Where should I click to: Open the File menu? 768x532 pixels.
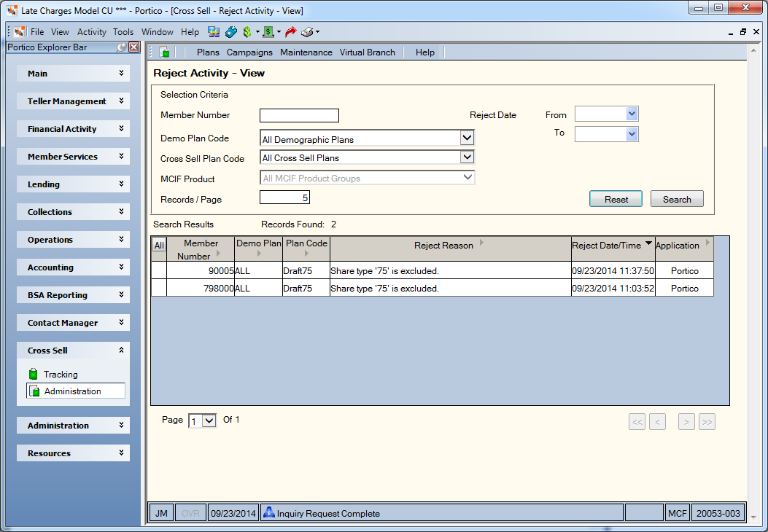coord(37,32)
